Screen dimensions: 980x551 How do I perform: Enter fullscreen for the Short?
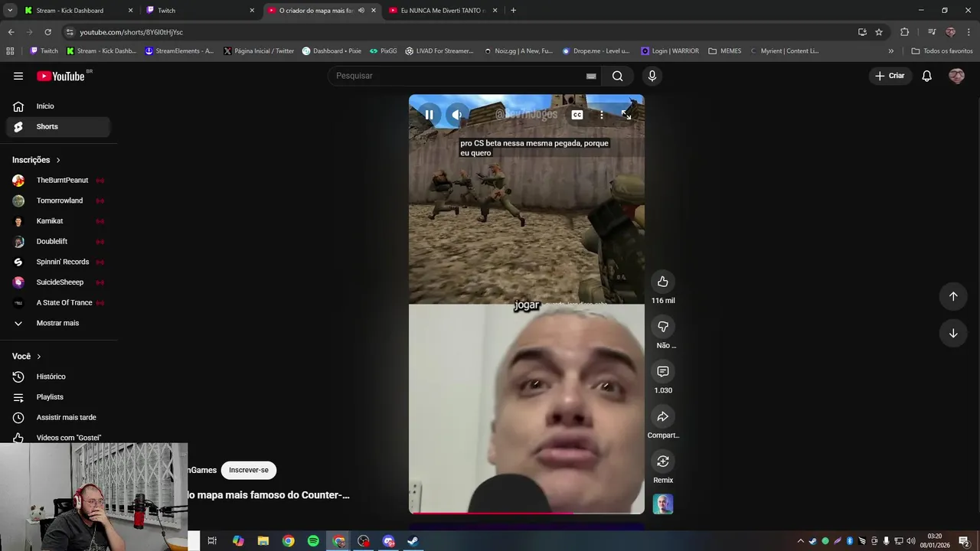pyautogui.click(x=626, y=115)
